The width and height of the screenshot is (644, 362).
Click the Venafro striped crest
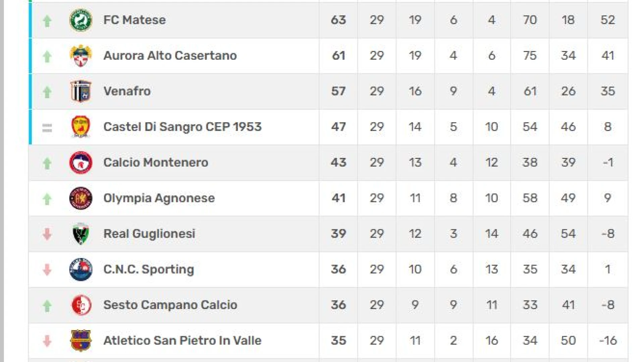coord(80,91)
